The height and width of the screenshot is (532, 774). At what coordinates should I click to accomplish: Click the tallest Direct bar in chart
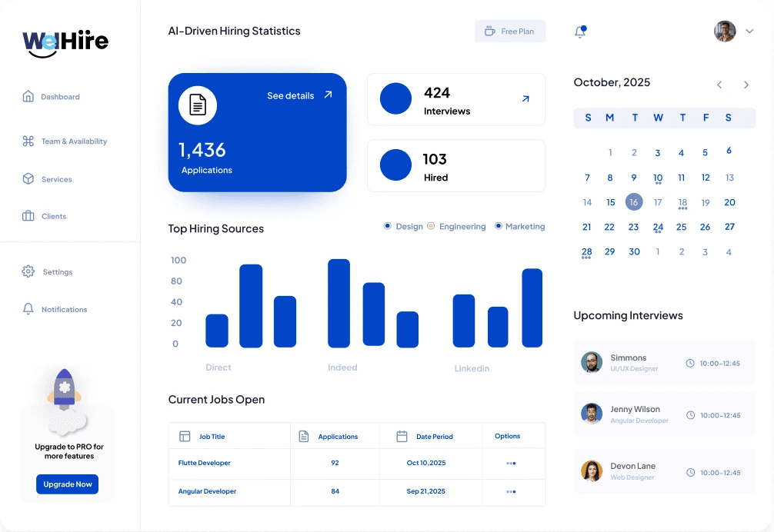tap(251, 306)
